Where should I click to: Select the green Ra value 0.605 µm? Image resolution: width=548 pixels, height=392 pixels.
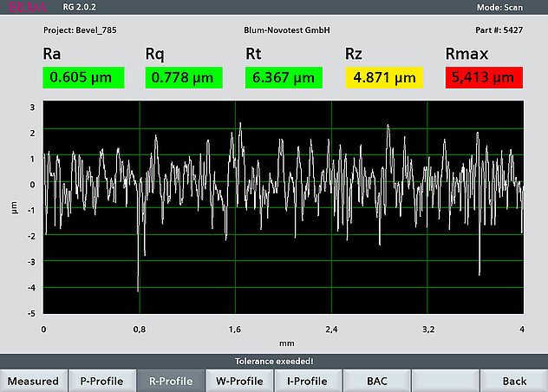82,78
